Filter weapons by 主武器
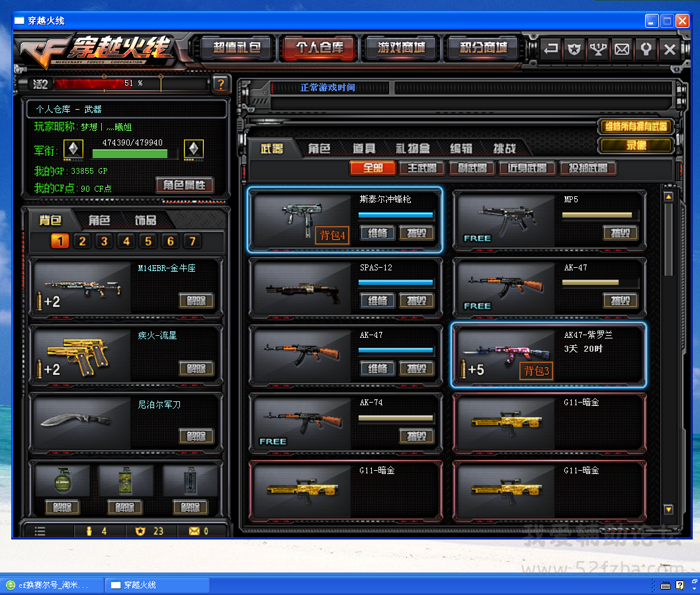Screen dimensions: 700x595 tap(422, 168)
